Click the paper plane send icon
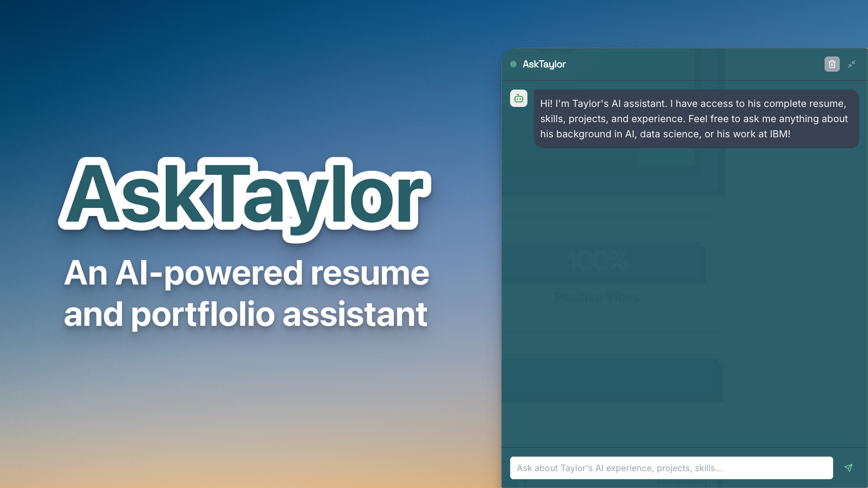This screenshot has width=868, height=488. click(x=848, y=468)
